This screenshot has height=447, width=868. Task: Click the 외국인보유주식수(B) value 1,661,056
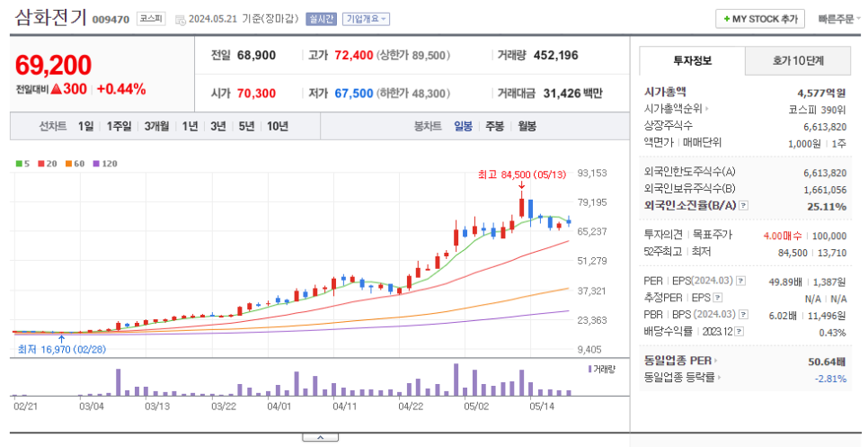click(x=825, y=190)
